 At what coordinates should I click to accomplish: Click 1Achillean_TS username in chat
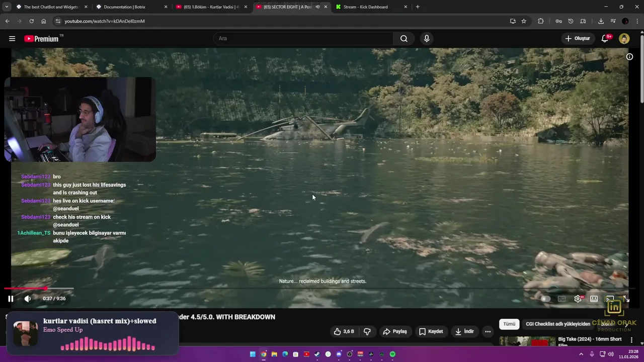[34, 233]
